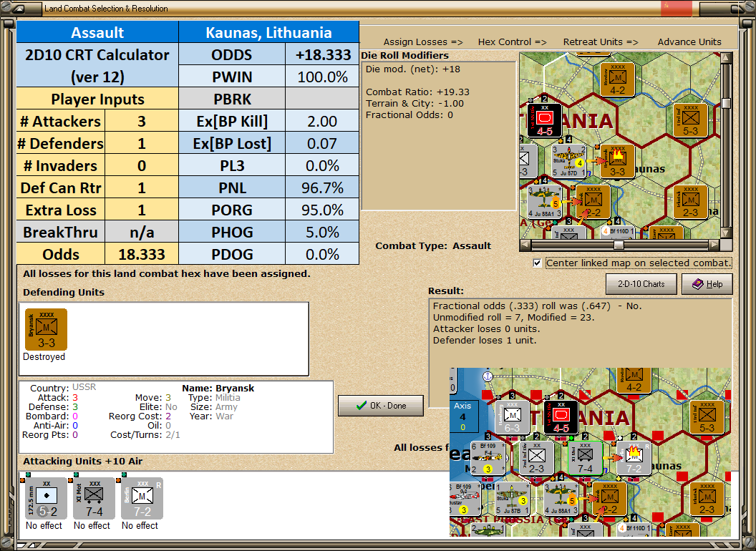Click the Assign Losses menu item
Screen dimensions: 756x551
422,42
